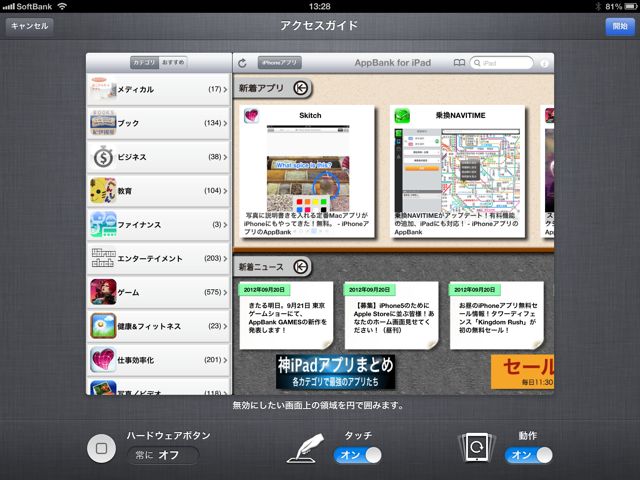Switch to おすすめ tab
This screenshot has width=640, height=480.
pos(173,62)
